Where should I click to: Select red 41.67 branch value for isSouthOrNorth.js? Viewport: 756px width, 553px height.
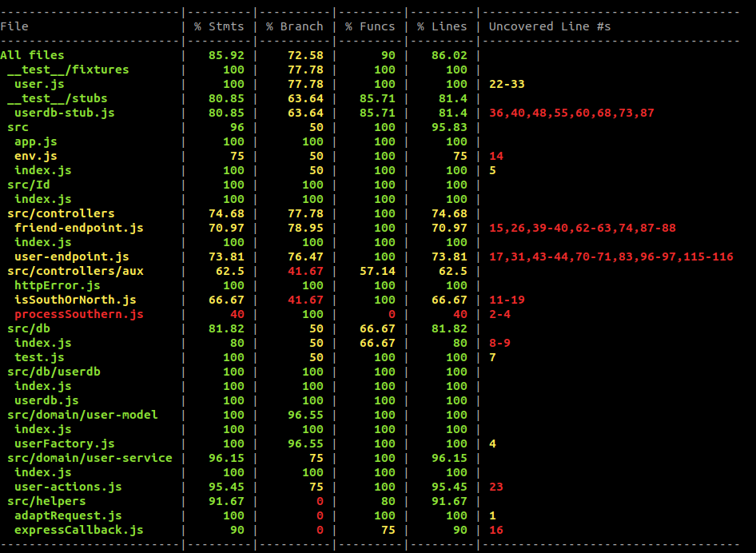[x=305, y=300]
